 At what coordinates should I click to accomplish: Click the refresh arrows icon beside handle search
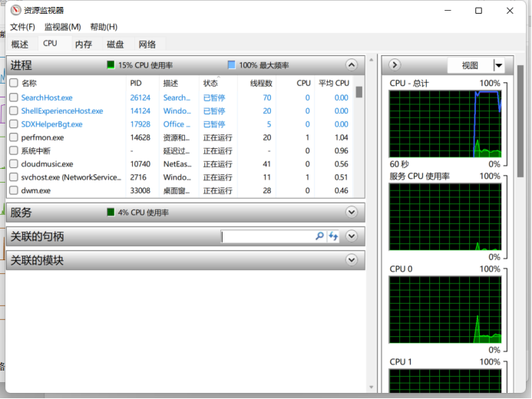coord(333,236)
